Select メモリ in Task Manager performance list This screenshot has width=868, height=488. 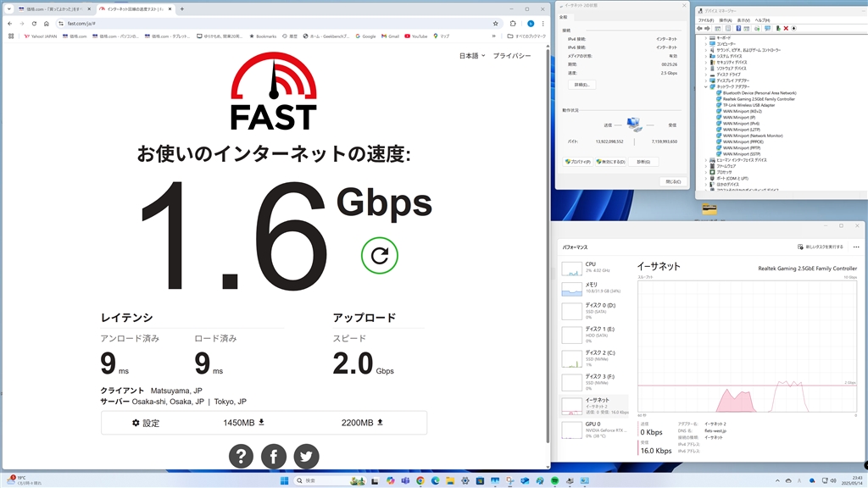point(594,288)
